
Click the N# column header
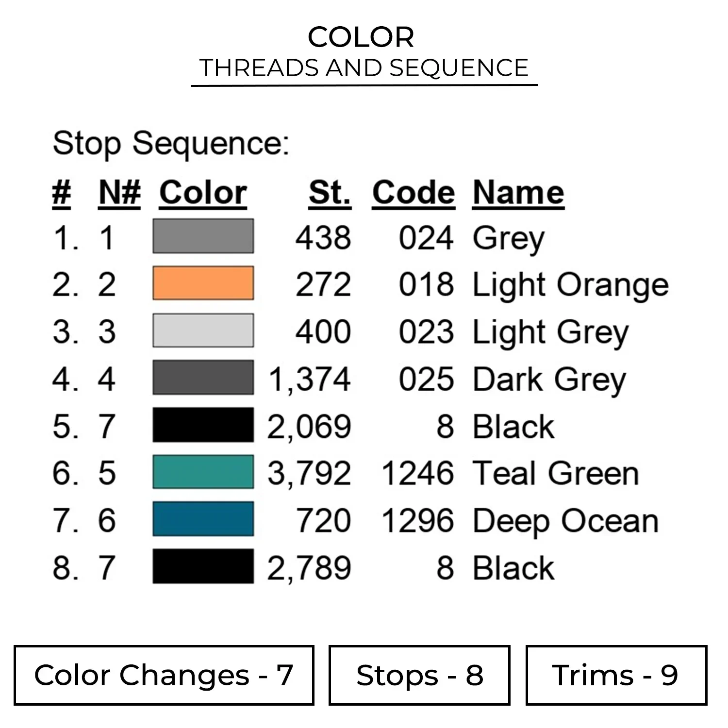pyautogui.click(x=119, y=193)
